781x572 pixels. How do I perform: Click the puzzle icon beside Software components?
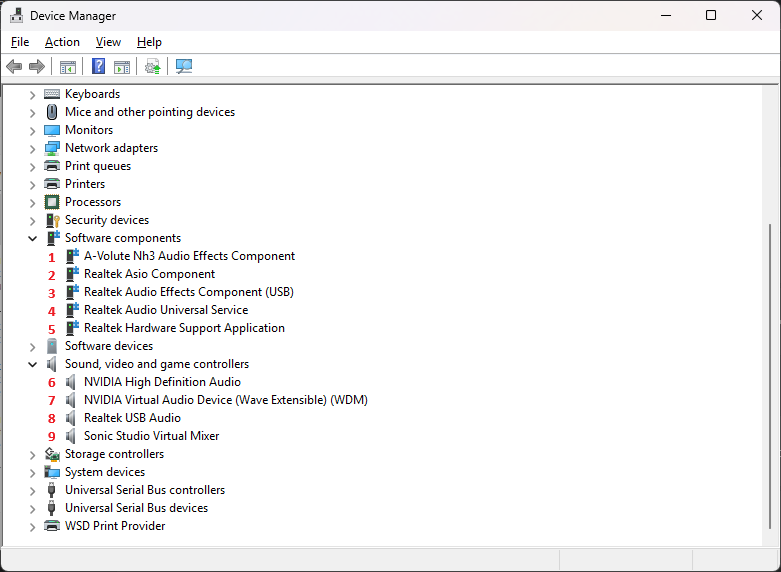[53, 238]
